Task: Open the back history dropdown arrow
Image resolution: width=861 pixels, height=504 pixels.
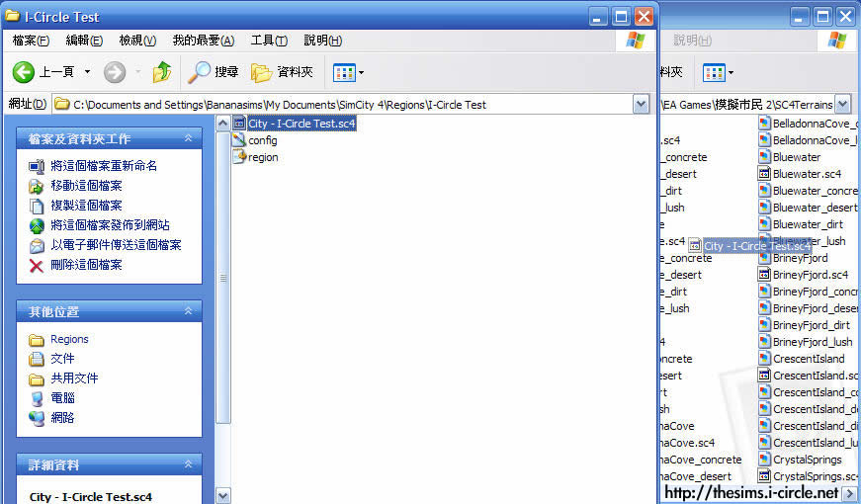Action: [87, 72]
